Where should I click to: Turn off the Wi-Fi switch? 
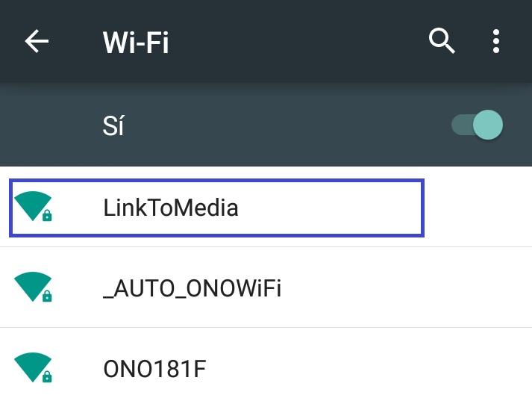pos(478,125)
